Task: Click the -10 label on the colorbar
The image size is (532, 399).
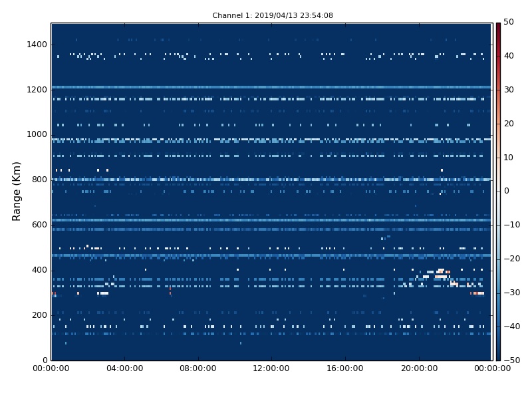Action: click(510, 225)
